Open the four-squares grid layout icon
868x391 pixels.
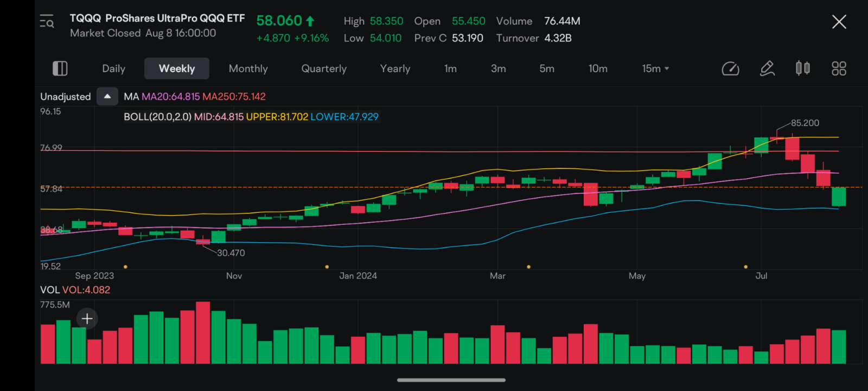coord(839,68)
